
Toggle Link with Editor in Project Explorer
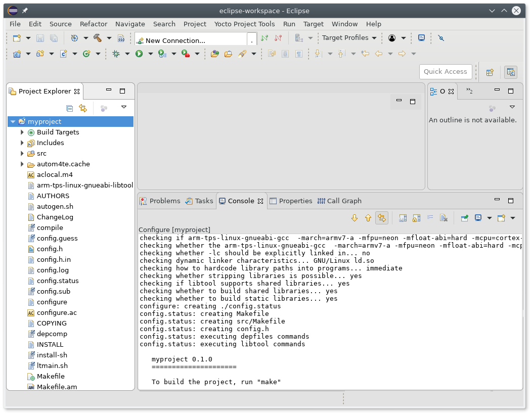click(x=83, y=108)
